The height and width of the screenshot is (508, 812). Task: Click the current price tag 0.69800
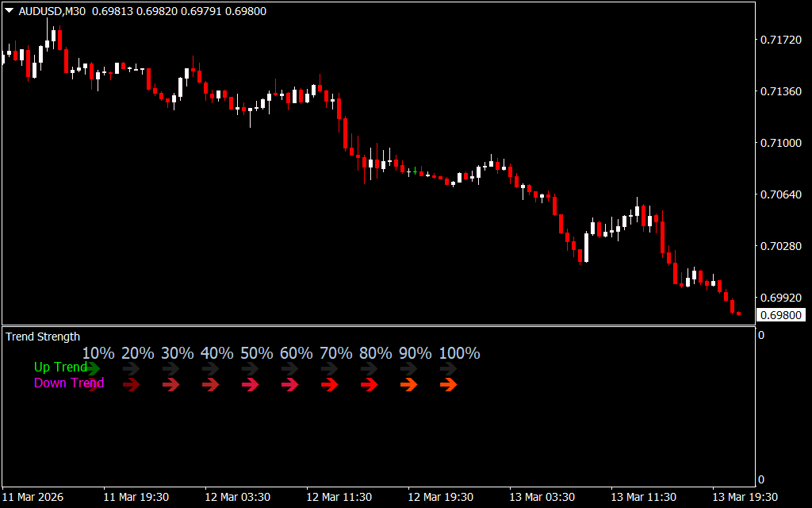point(780,315)
